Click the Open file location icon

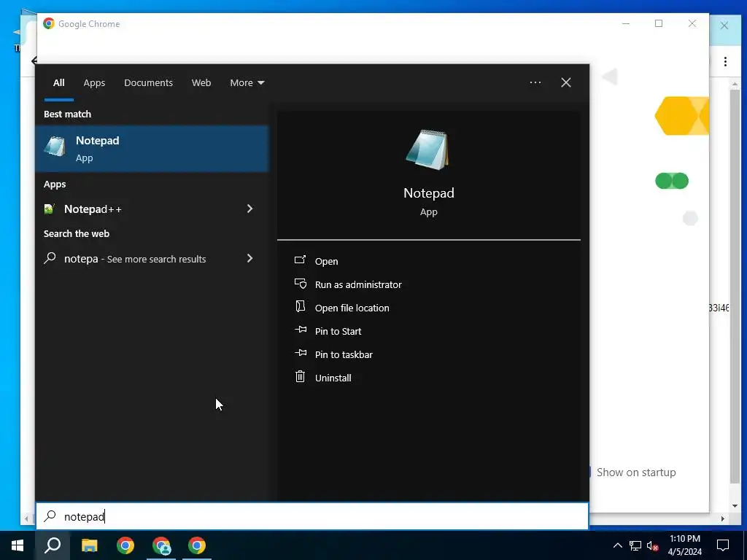300,306
